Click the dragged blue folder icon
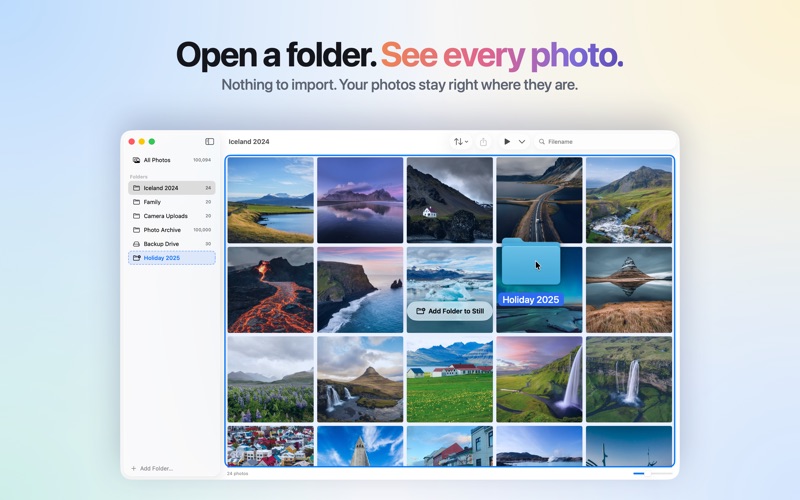The width and height of the screenshot is (800, 500). 531,261
